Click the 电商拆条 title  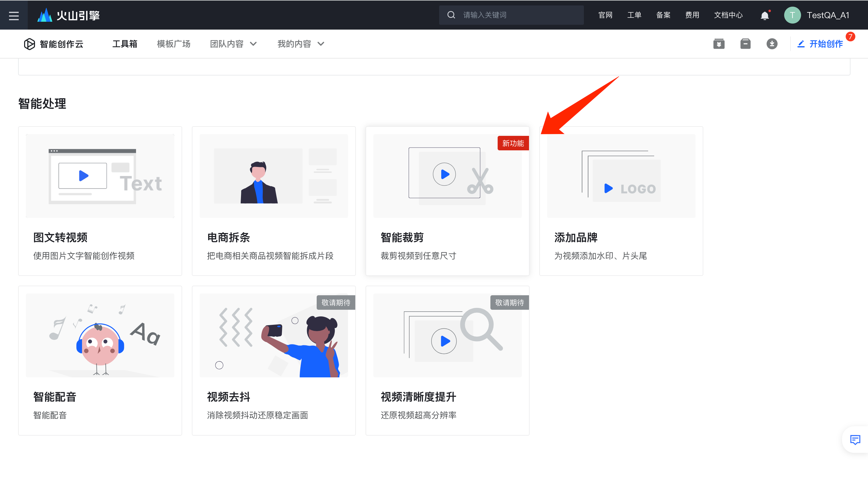point(228,237)
